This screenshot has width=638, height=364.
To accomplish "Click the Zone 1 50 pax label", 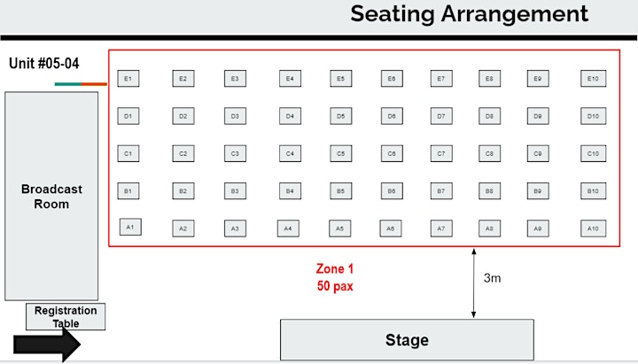I will (335, 277).
